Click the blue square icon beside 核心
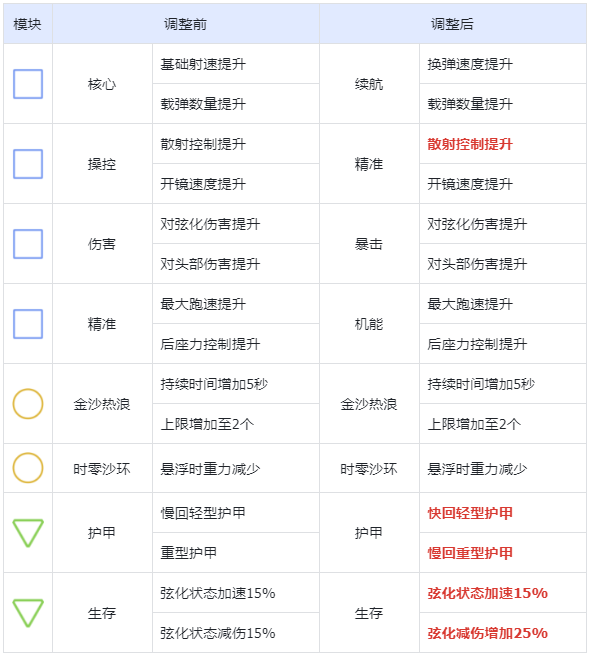Screen dimensions: 590x656 click(x=28, y=84)
